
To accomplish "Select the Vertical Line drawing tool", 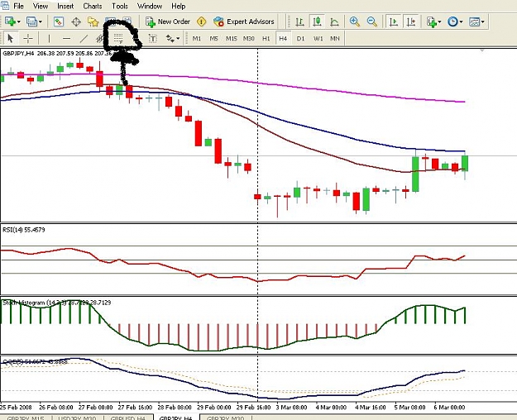I will (49, 39).
